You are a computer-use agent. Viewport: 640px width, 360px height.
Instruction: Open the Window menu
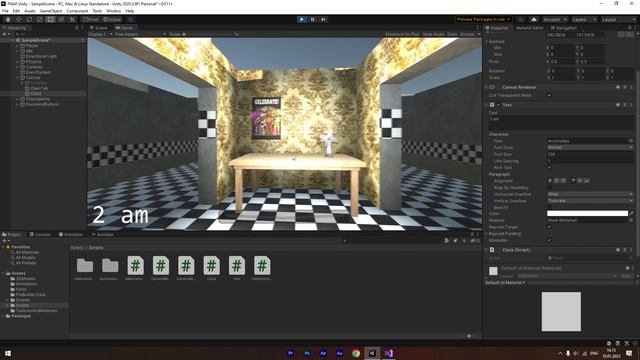point(113,11)
